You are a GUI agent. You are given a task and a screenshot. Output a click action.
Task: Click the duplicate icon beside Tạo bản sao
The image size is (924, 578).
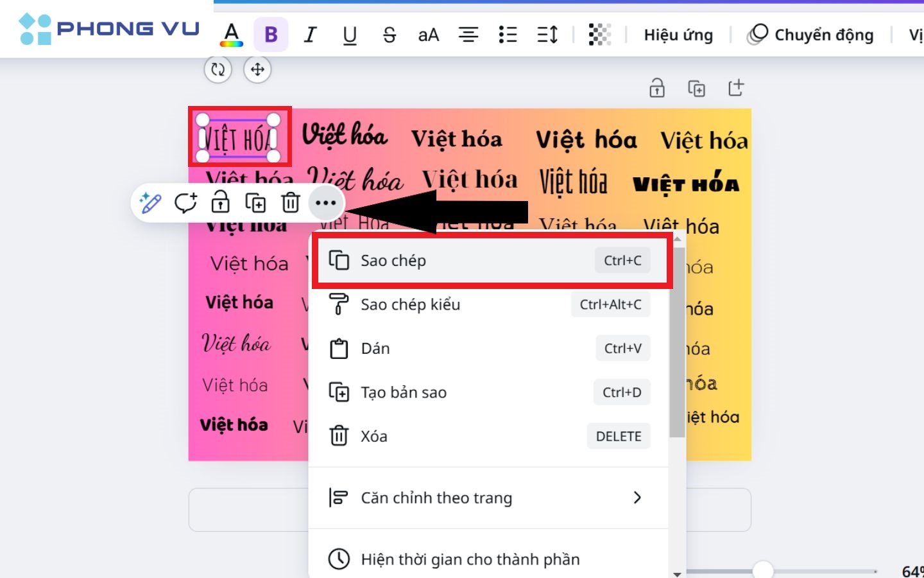coord(339,392)
